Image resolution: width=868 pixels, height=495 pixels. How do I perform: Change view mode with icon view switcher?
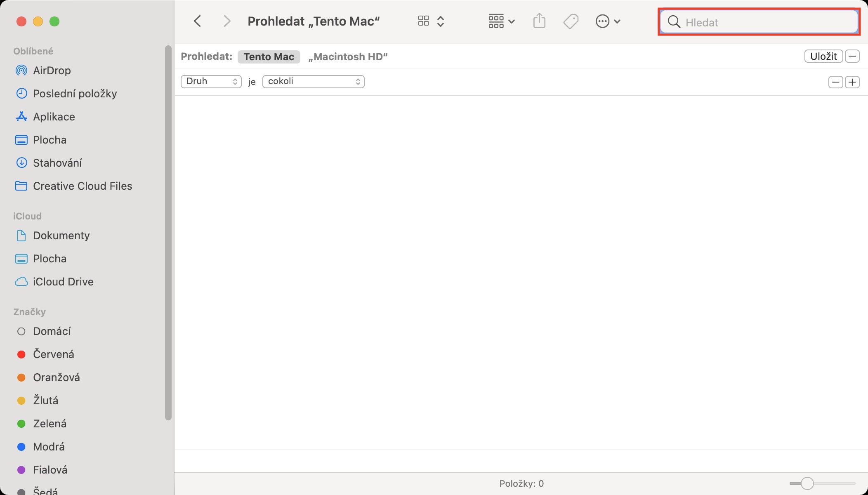tap(431, 21)
